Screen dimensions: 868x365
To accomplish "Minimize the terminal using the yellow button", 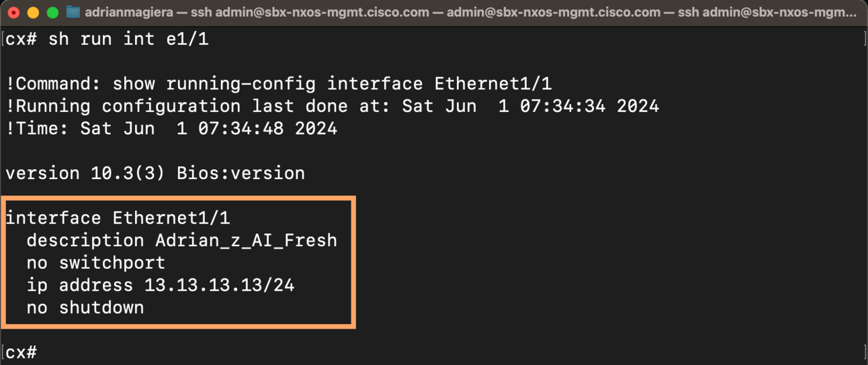I will point(33,12).
